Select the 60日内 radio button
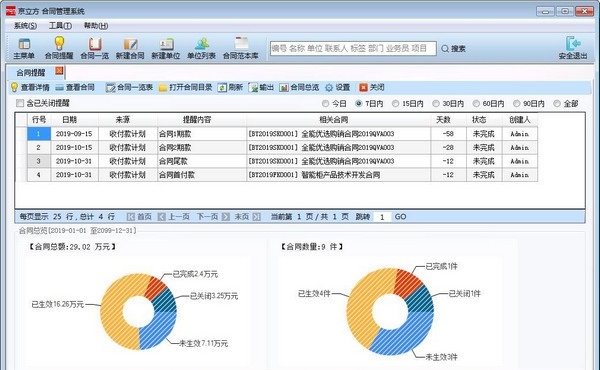Screen dimensions: 600x370 (476, 104)
